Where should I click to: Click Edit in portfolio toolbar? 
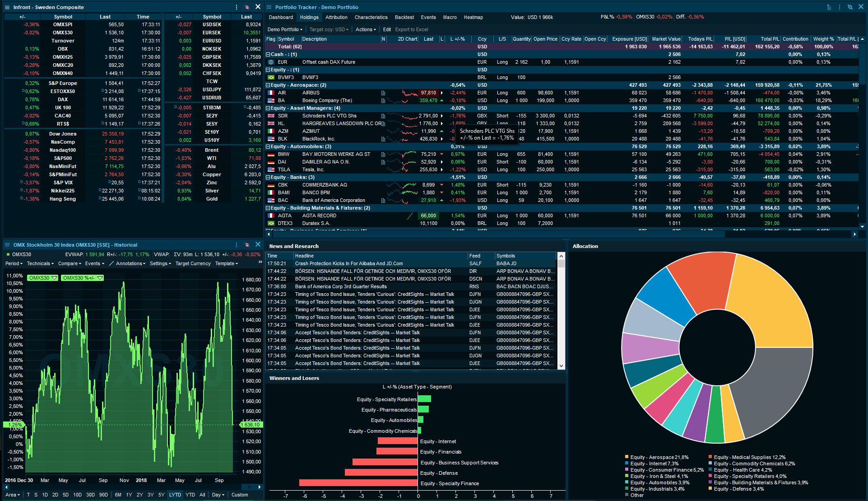coord(387,29)
